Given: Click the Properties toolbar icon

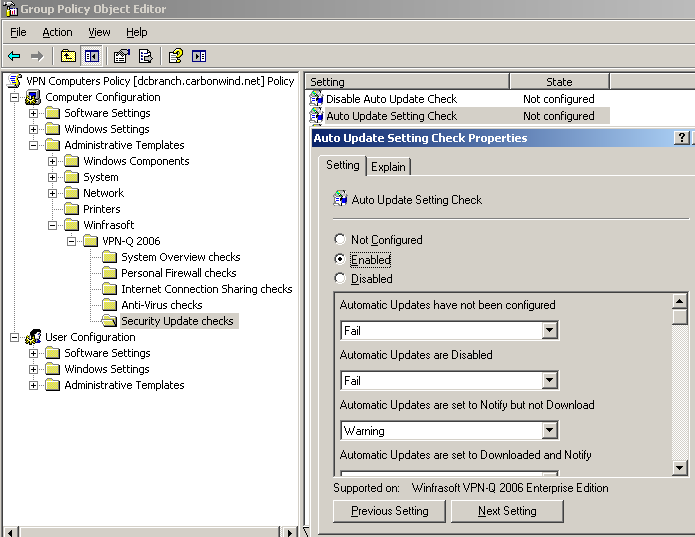Looking at the screenshot, I should 121,56.
